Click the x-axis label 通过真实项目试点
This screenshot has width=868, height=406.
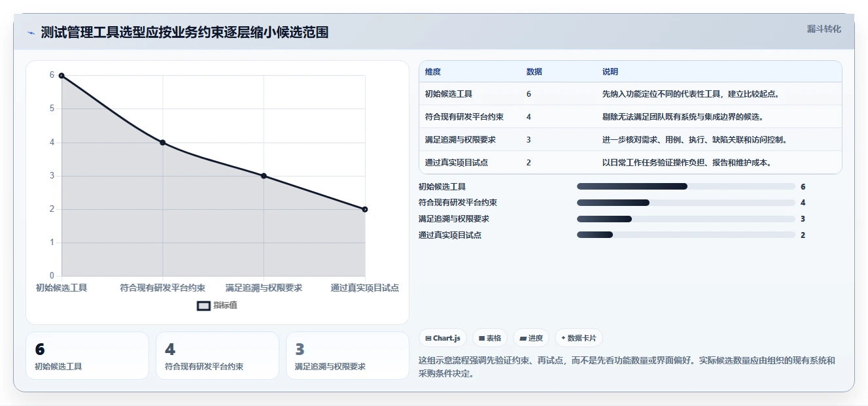[x=365, y=288]
